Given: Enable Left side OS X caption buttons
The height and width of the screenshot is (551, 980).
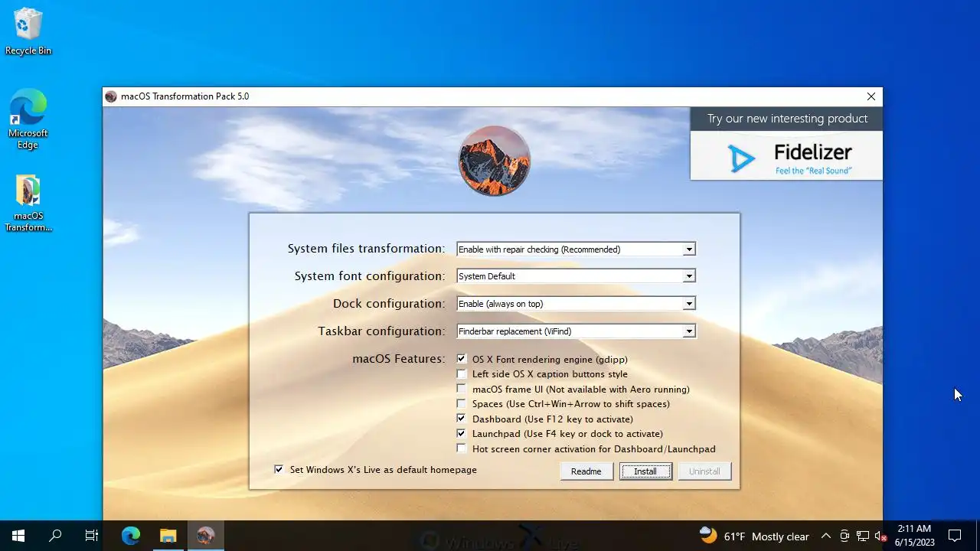Looking at the screenshot, I should tap(462, 374).
